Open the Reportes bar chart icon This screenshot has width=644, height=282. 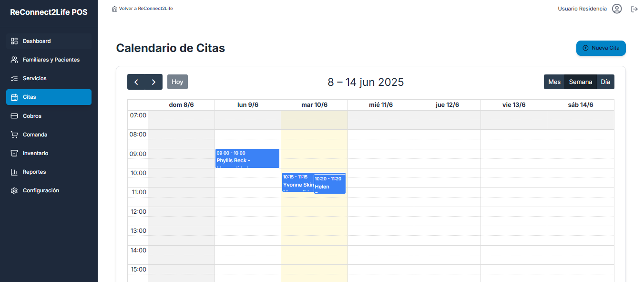point(14,172)
